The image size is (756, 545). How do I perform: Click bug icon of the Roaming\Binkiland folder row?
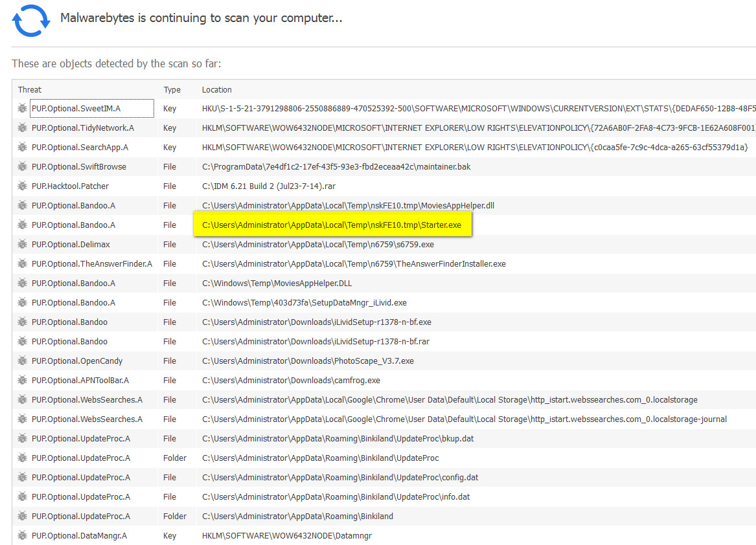click(x=22, y=516)
